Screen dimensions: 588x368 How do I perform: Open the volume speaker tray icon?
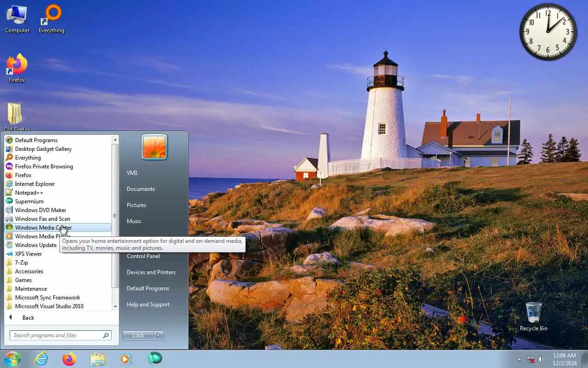point(542,359)
